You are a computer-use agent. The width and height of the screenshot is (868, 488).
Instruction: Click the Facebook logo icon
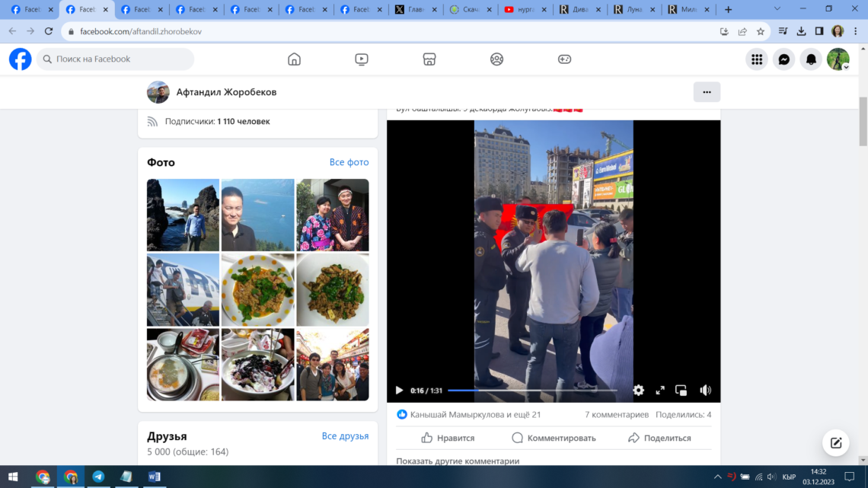(21, 59)
